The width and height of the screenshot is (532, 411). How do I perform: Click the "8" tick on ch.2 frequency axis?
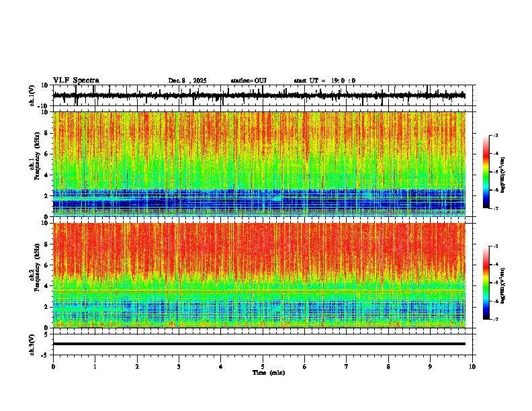47,244
